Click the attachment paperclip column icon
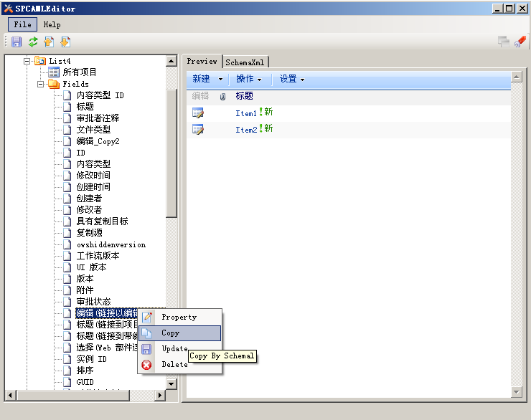Viewport: 531px width, 420px height. [x=222, y=97]
